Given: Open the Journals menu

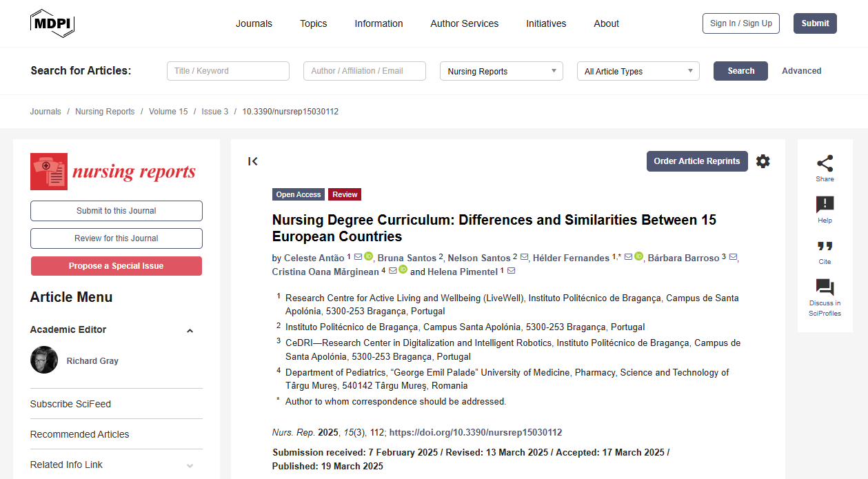Looking at the screenshot, I should click(x=254, y=23).
